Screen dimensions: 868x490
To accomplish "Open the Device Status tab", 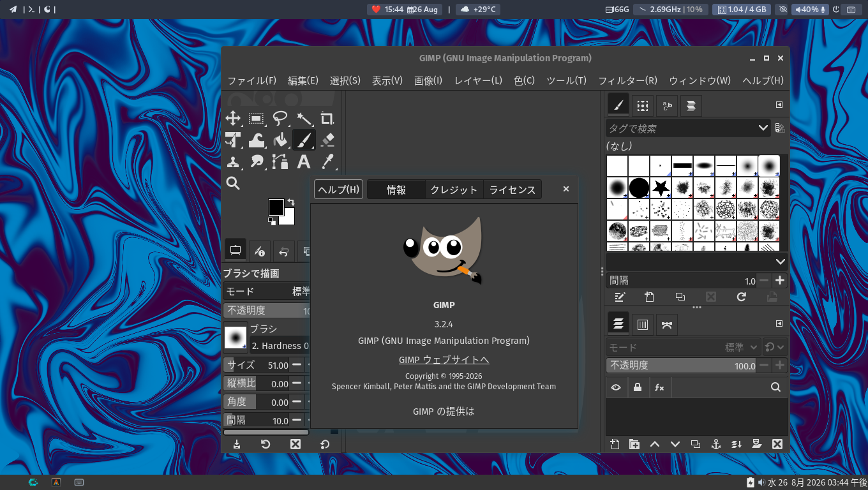I will click(258, 251).
